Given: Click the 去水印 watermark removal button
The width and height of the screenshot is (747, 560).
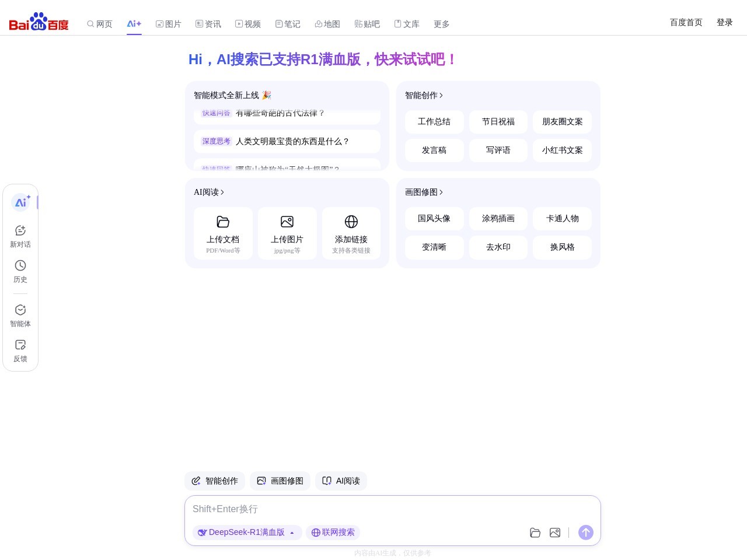Looking at the screenshot, I should [x=498, y=247].
